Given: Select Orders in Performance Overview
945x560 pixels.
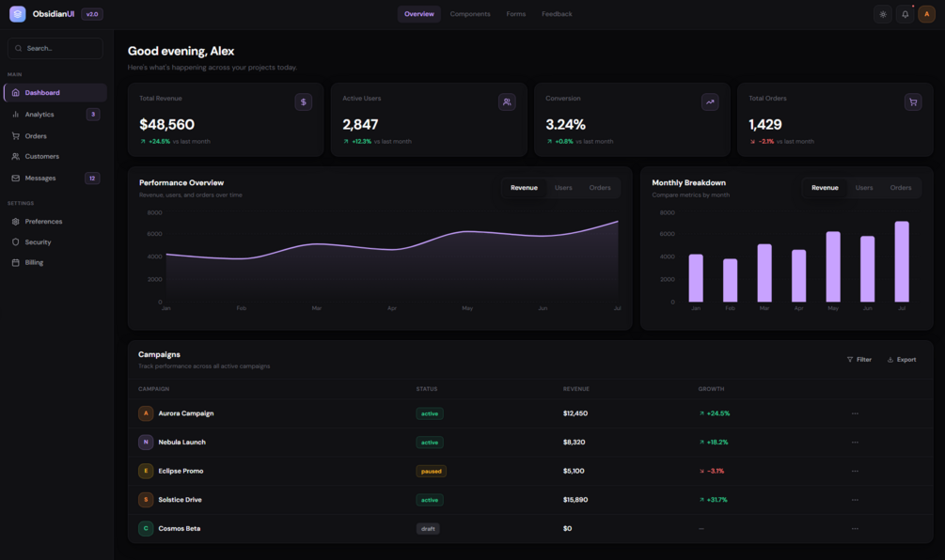Looking at the screenshot, I should (x=600, y=188).
